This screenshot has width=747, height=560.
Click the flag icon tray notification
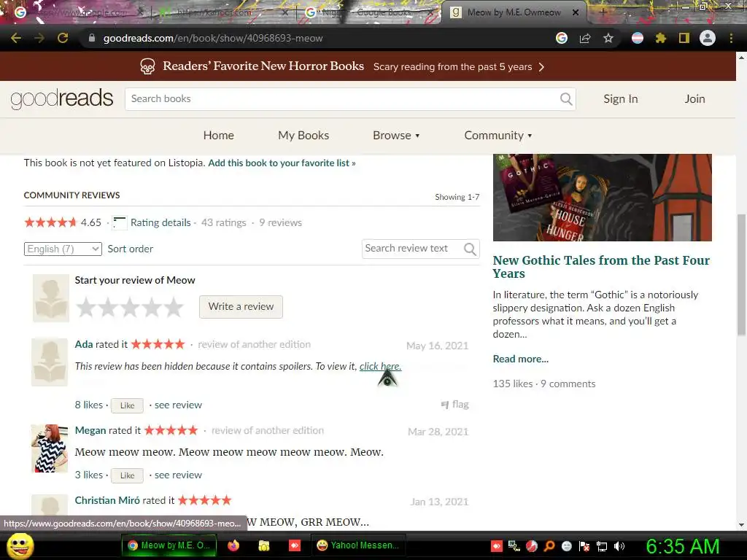click(x=584, y=546)
